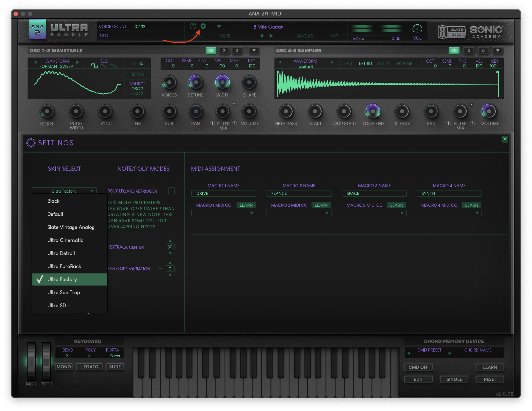Increase Envelope Variation with up arrow
Image resolution: width=532 pixels, height=411 pixels.
[170, 263]
